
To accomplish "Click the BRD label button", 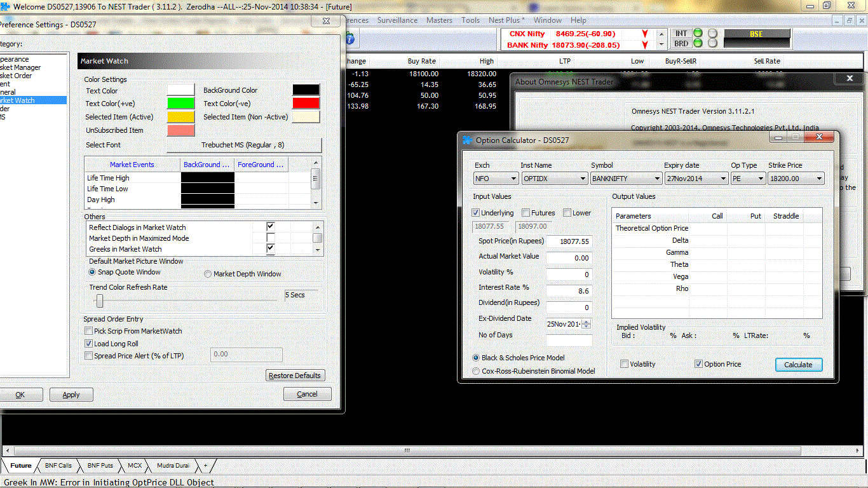I will [681, 43].
